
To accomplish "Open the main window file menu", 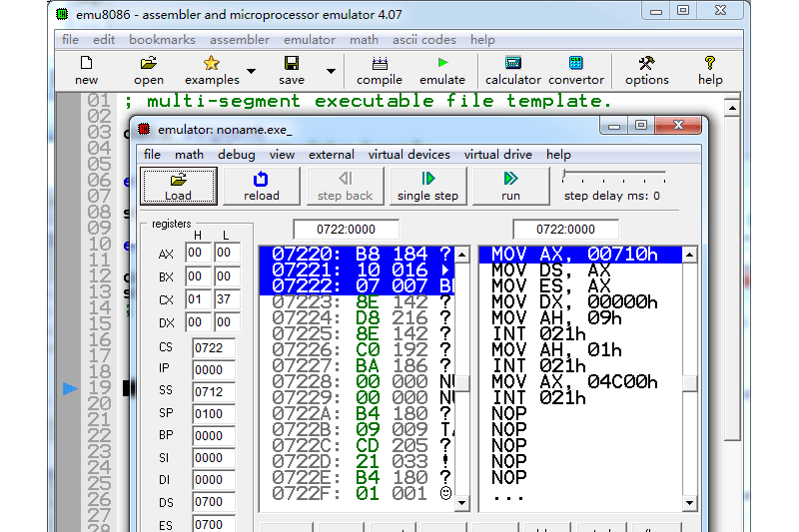I will pos(70,40).
